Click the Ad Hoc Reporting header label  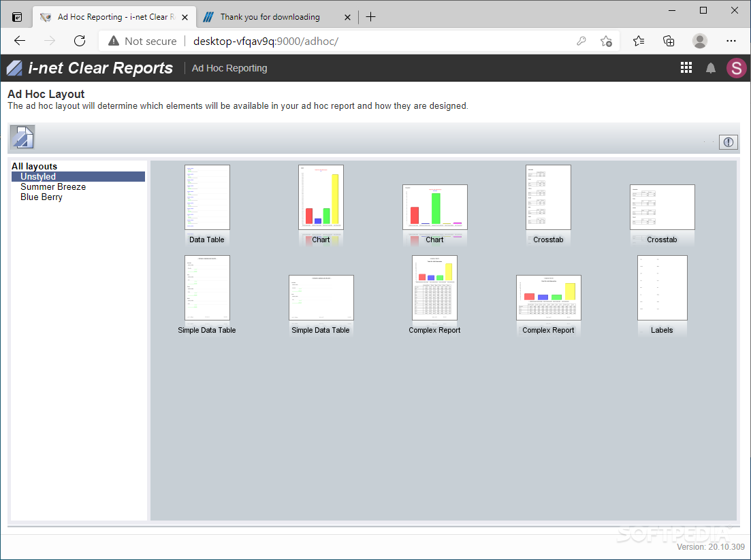(x=229, y=68)
